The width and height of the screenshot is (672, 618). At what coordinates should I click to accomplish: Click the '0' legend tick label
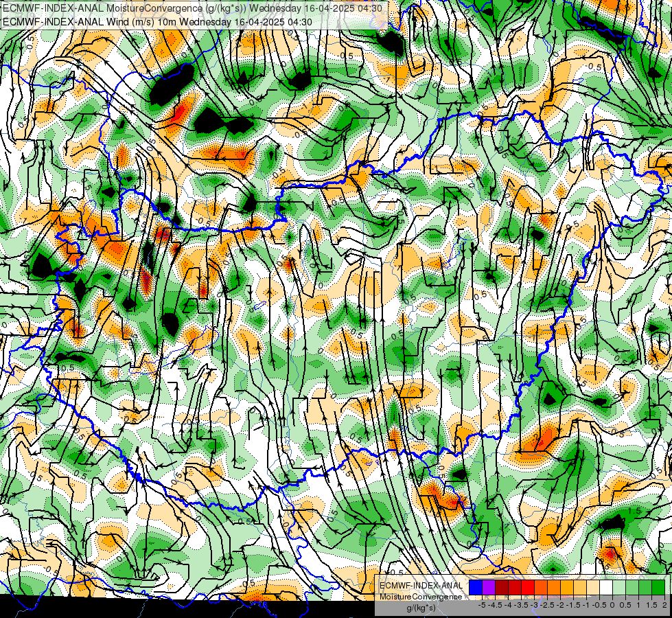(612, 605)
